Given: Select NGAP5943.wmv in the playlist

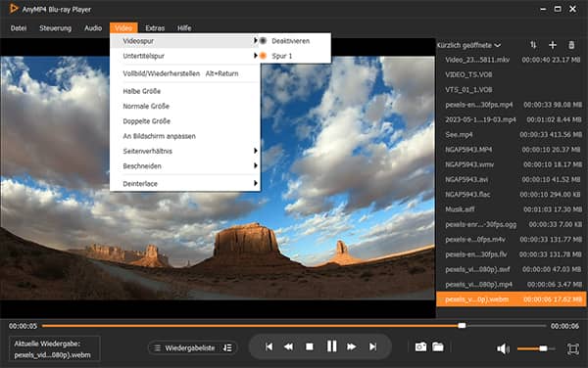Looking at the screenshot, I should [x=512, y=164].
